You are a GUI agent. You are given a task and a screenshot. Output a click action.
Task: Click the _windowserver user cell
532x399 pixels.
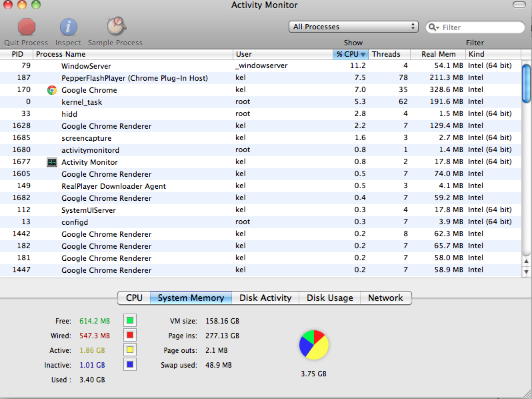[x=261, y=65]
